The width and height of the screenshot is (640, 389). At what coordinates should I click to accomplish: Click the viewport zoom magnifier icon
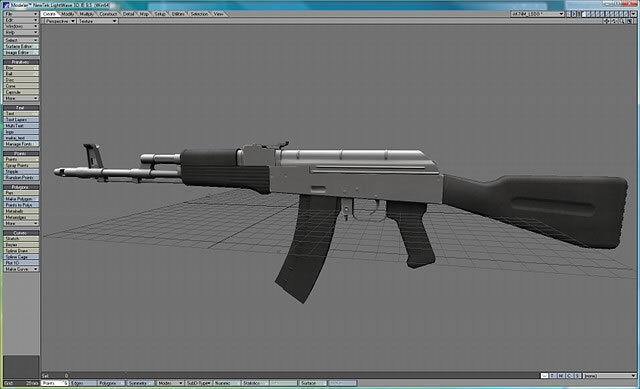[622, 21]
